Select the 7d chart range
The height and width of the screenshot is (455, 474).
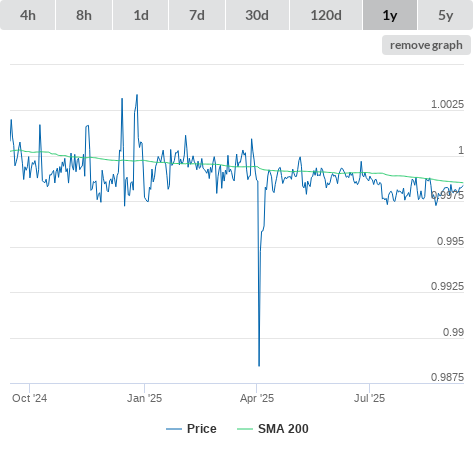(197, 15)
